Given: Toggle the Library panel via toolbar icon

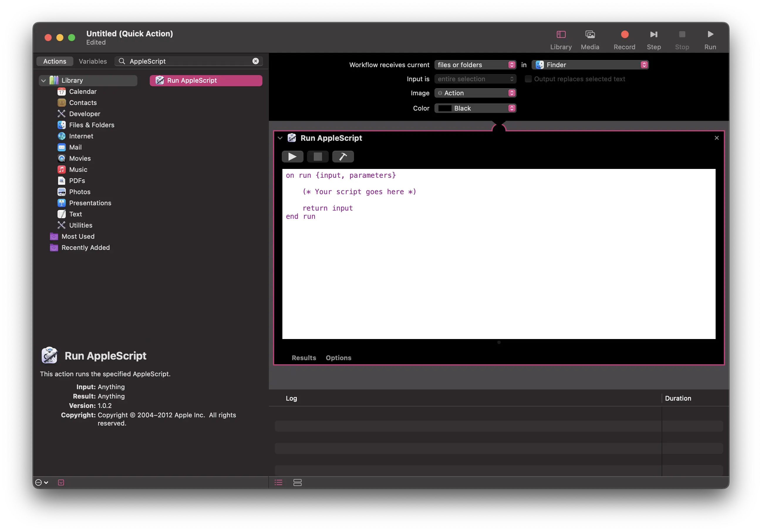Looking at the screenshot, I should pos(561,35).
